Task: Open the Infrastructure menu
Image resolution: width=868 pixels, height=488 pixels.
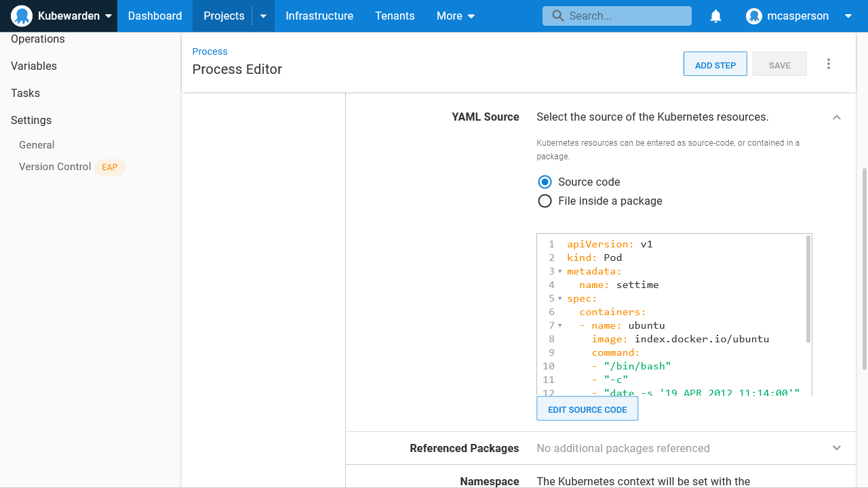Action: 319,16
